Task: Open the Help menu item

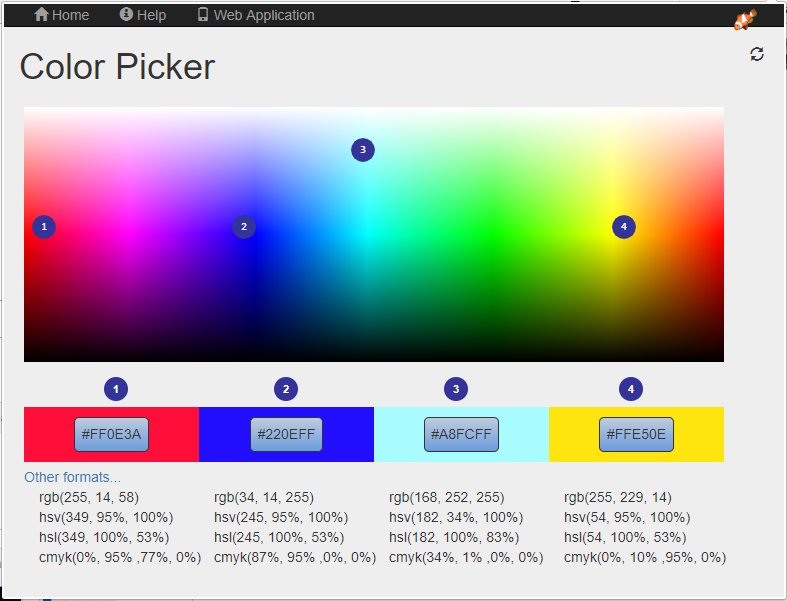Action: coord(143,15)
